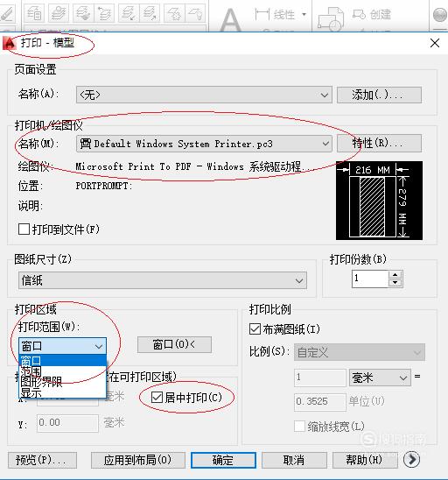
Task: Click the 创建 create label in ribbon
Action: pos(381,14)
